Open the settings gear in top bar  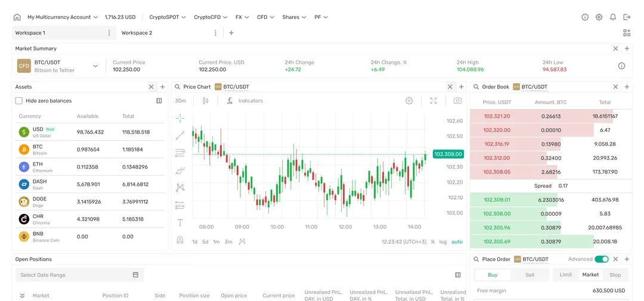(x=599, y=17)
